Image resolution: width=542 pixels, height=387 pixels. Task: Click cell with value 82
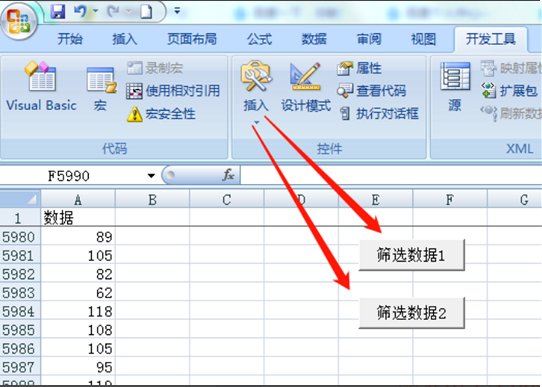click(x=78, y=274)
